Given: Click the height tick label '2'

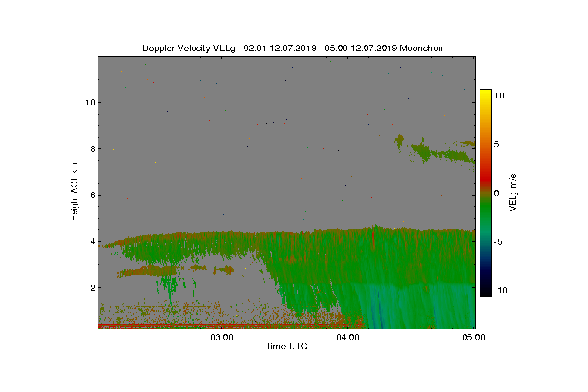Looking at the screenshot, I should coord(92,287).
